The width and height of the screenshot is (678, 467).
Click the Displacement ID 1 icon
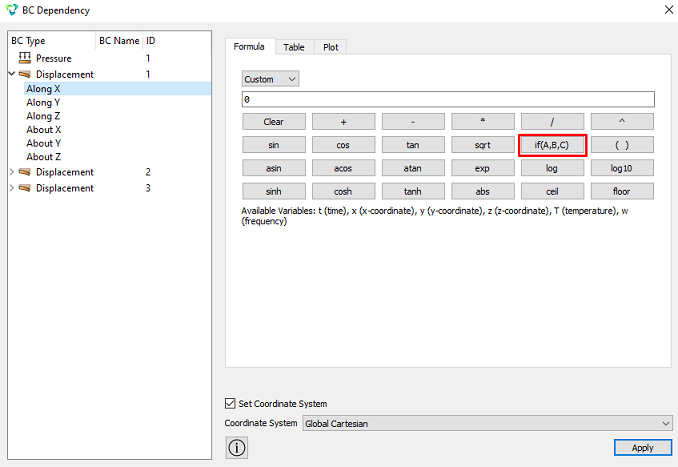[x=25, y=74]
